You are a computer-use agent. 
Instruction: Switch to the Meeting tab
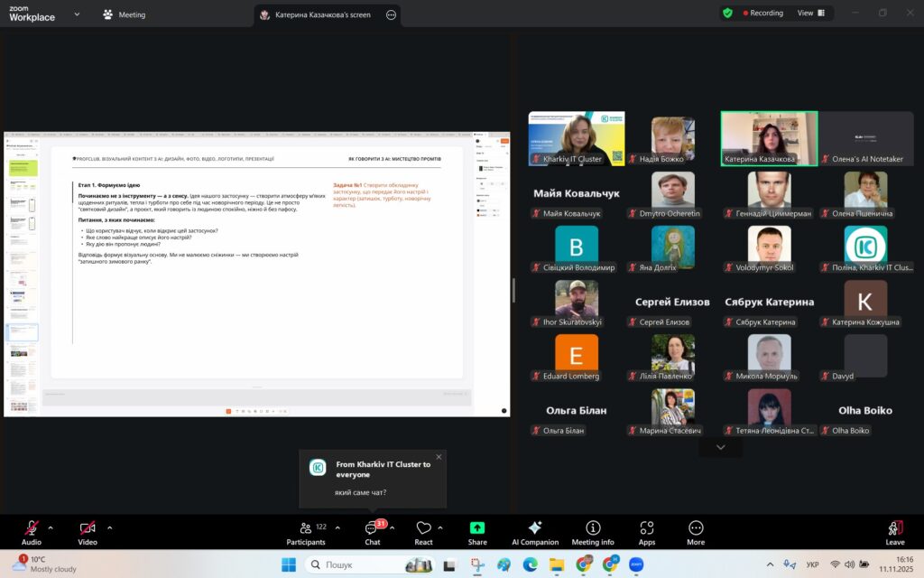[x=125, y=14]
